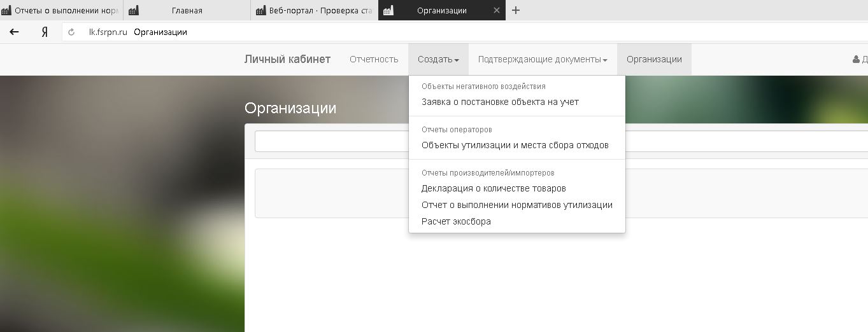Open a new tab with plus icon

pos(516,10)
